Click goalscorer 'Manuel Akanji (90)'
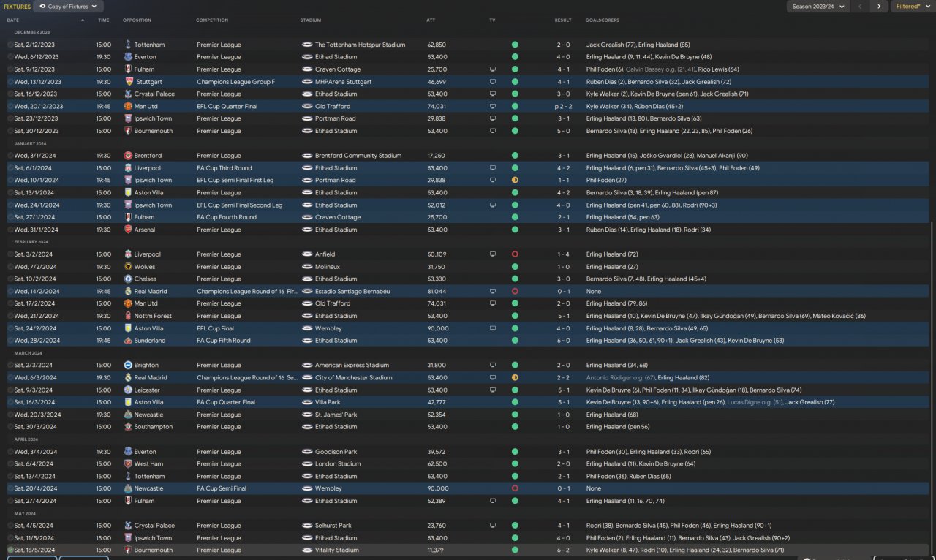Screen dimensions: 936x560 (x=722, y=156)
